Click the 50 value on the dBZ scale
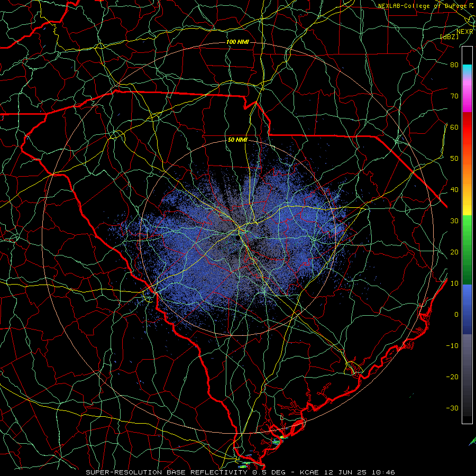Viewport: 476px width, 476px height. [x=454, y=159]
